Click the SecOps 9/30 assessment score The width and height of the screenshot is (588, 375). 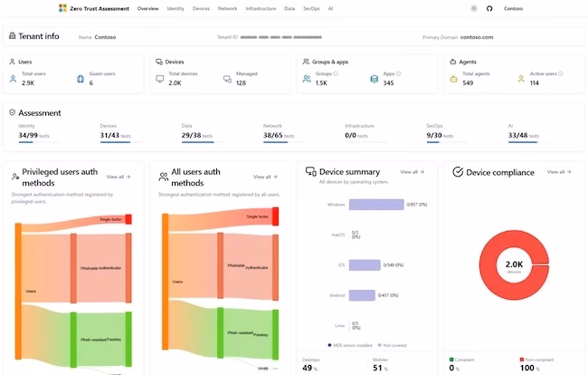(x=434, y=135)
